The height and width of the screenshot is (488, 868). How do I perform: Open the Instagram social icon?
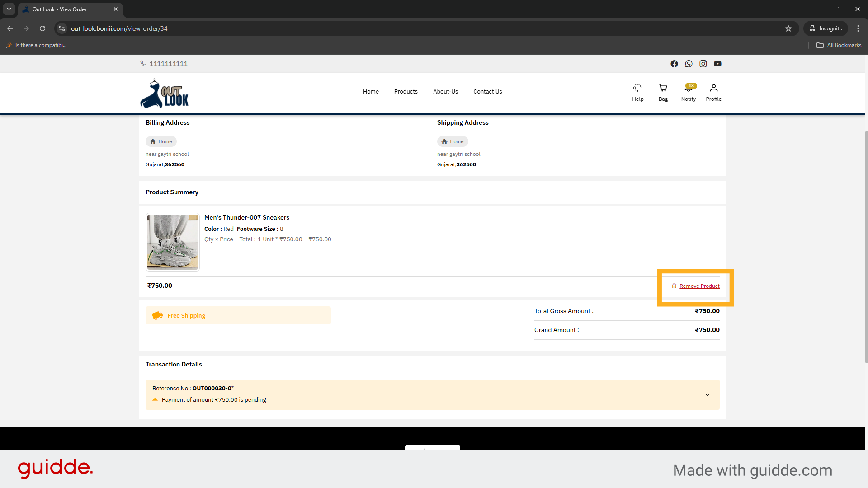point(703,64)
